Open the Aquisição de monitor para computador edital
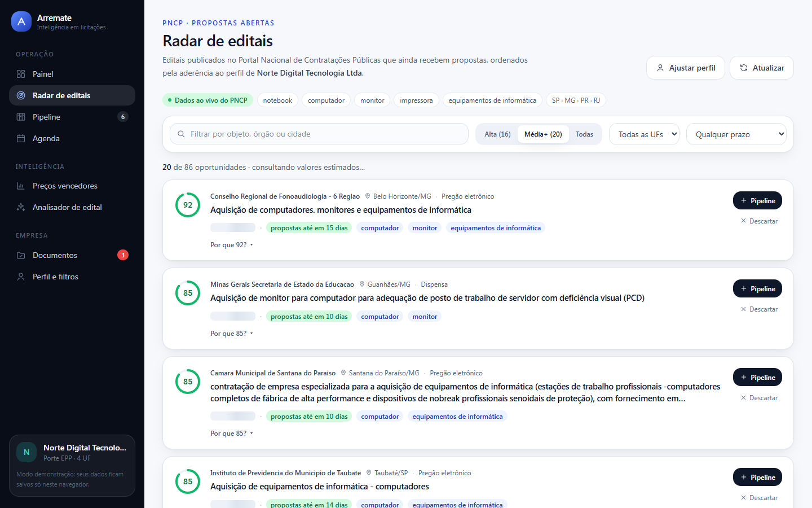Viewport: 812px width, 508px height. point(427,298)
